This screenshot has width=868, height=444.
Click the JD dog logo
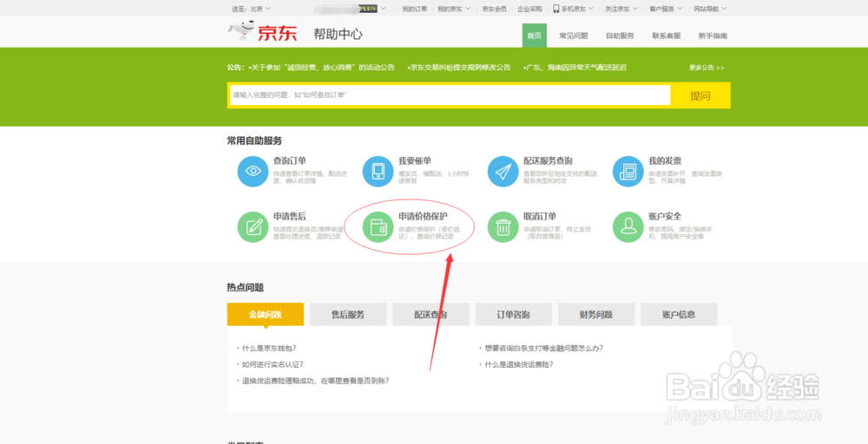tap(241, 31)
